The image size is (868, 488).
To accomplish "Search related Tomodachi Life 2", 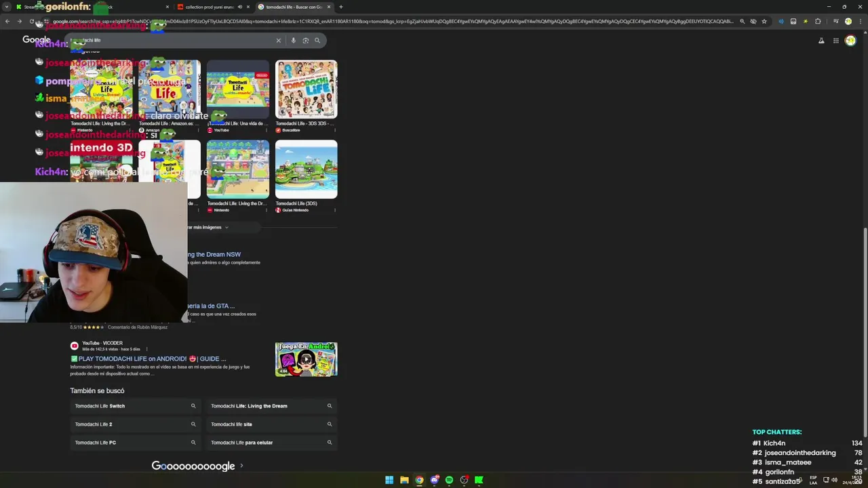I will point(135,424).
